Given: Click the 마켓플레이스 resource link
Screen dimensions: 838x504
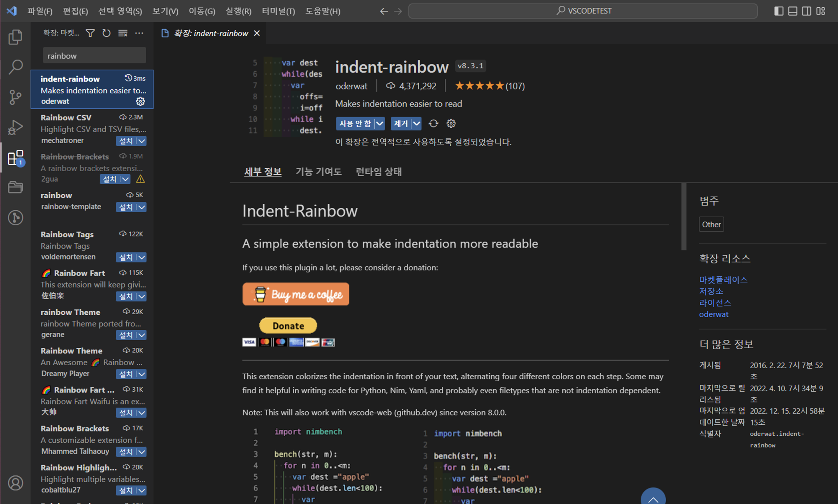Looking at the screenshot, I should point(723,280).
